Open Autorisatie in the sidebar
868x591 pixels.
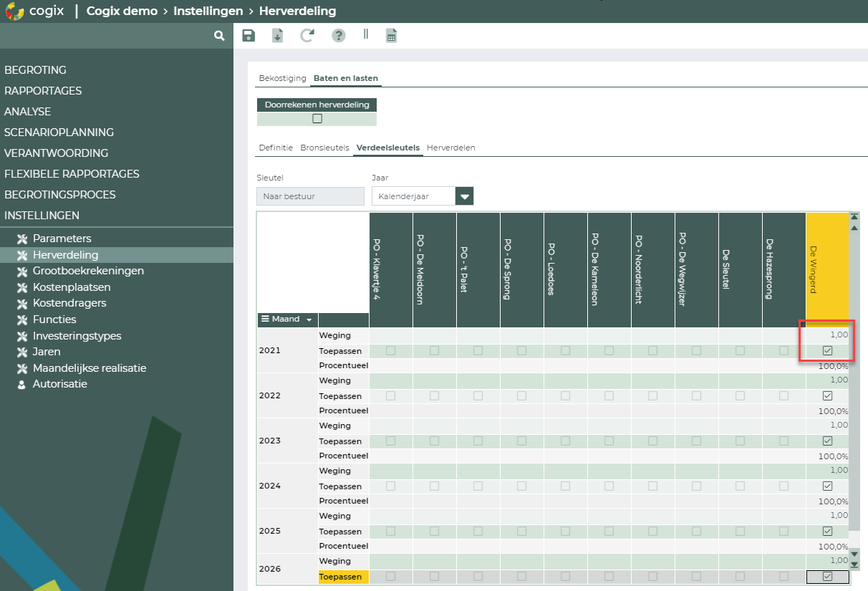click(60, 384)
